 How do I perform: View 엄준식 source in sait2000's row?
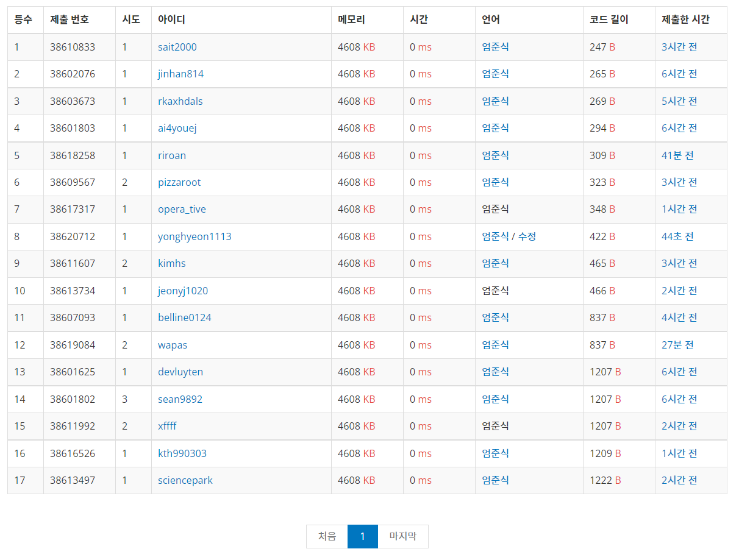[495, 47]
